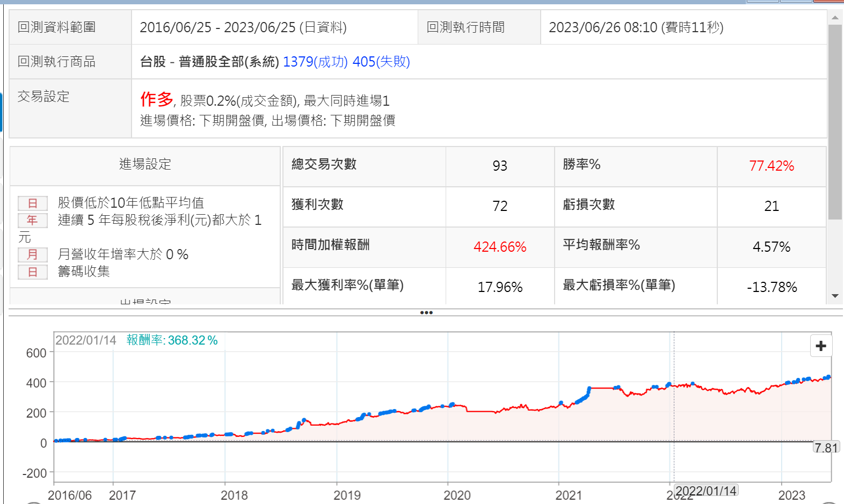This screenshot has width=844, height=504.
Task: Click the 作多 trade direction text
Action: click(x=156, y=99)
